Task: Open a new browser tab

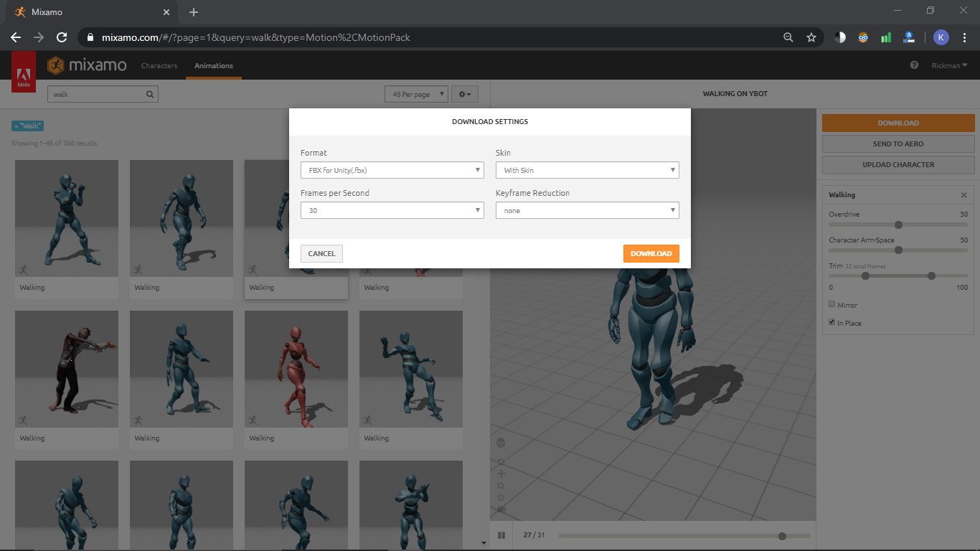Action: (x=194, y=12)
